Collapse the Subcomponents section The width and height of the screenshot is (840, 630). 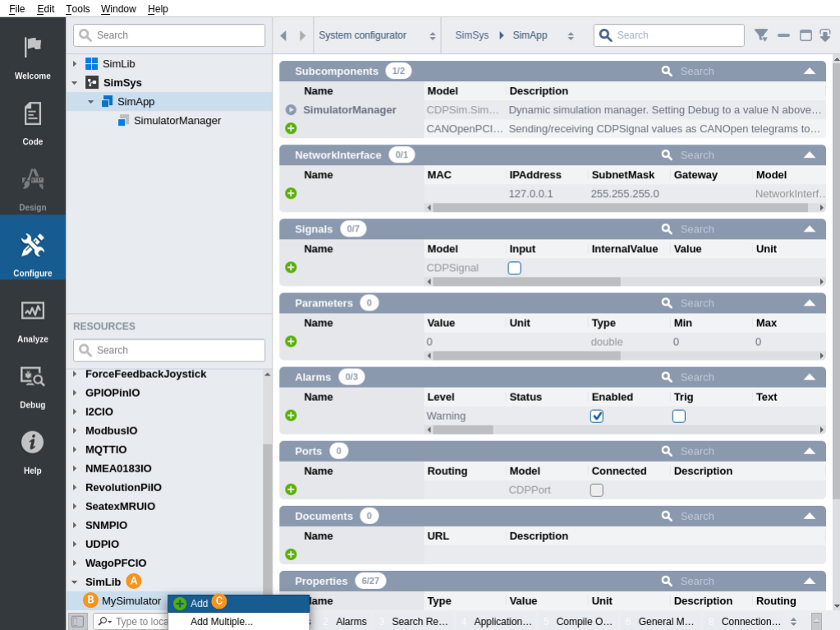(809, 71)
